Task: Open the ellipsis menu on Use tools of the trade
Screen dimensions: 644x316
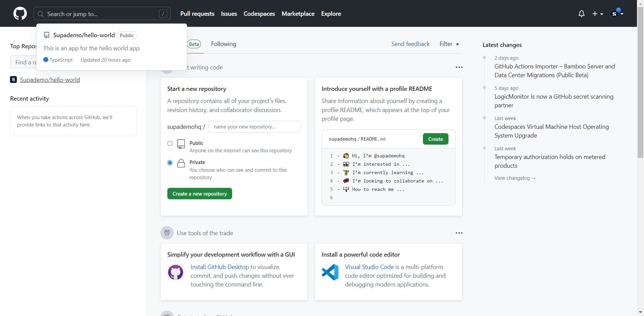Action: 459,232
